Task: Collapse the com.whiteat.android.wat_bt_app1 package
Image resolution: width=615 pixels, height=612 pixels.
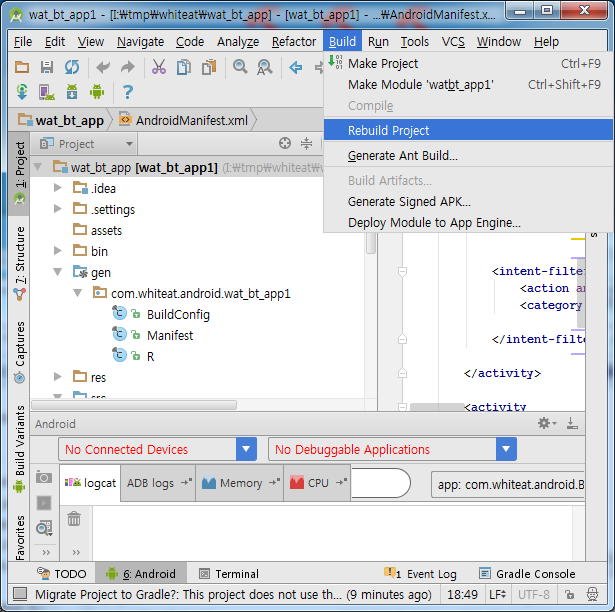Action: pos(78,293)
